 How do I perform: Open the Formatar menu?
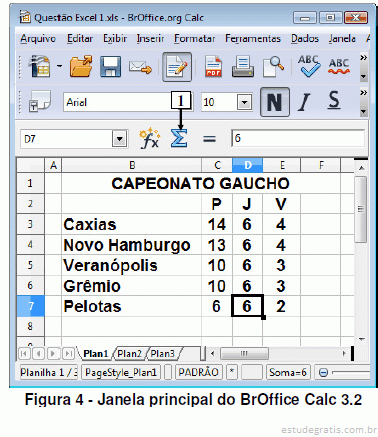click(195, 39)
